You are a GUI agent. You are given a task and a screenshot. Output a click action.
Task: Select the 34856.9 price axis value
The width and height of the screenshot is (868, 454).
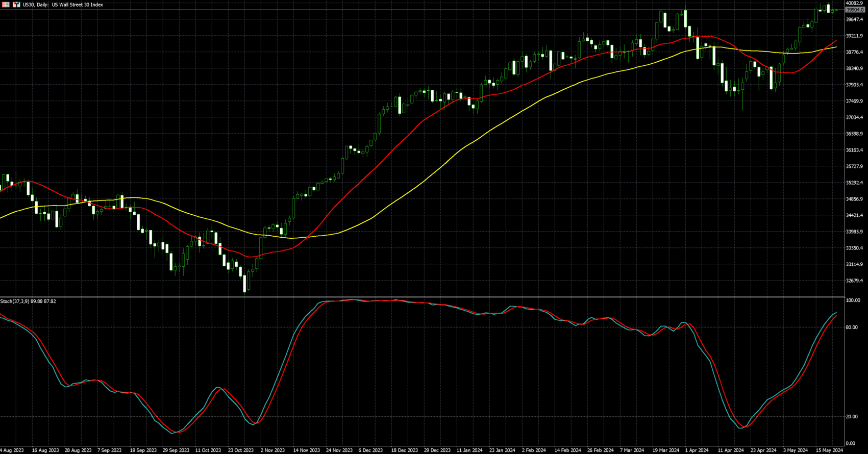[854, 199]
